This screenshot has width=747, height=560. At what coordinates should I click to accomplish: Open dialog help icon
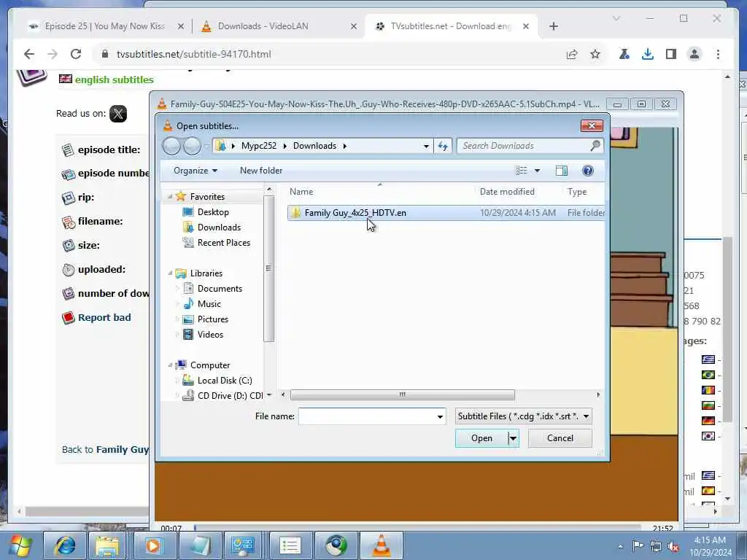(588, 171)
